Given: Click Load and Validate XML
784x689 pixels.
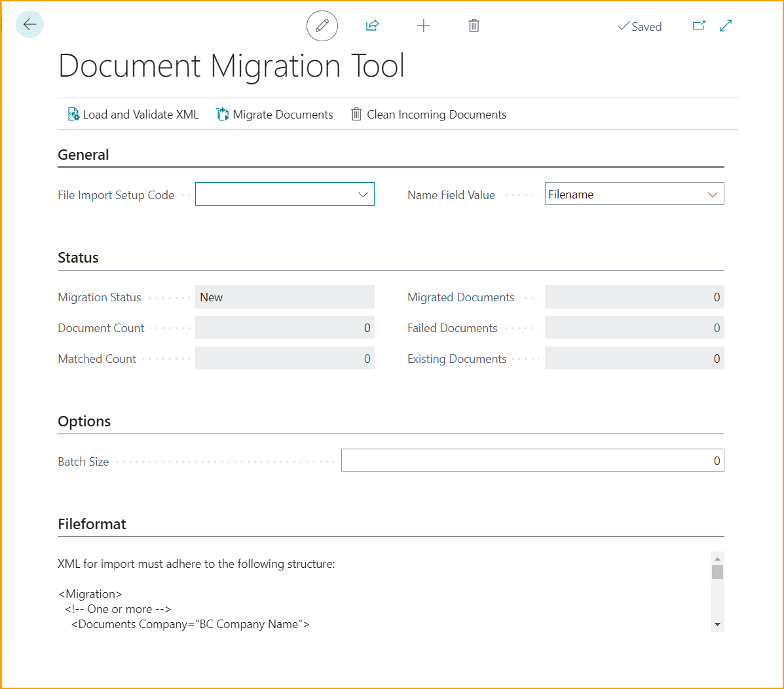Looking at the screenshot, I should [141, 114].
